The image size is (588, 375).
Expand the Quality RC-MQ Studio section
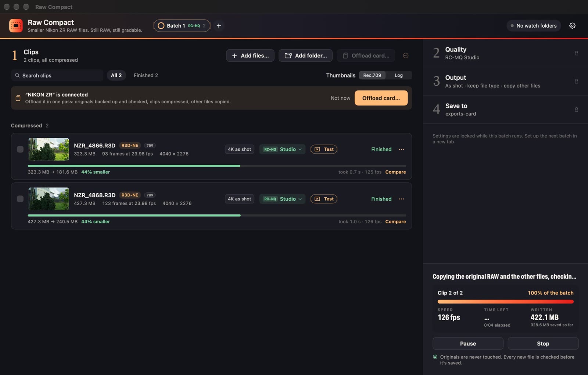pyautogui.click(x=506, y=53)
